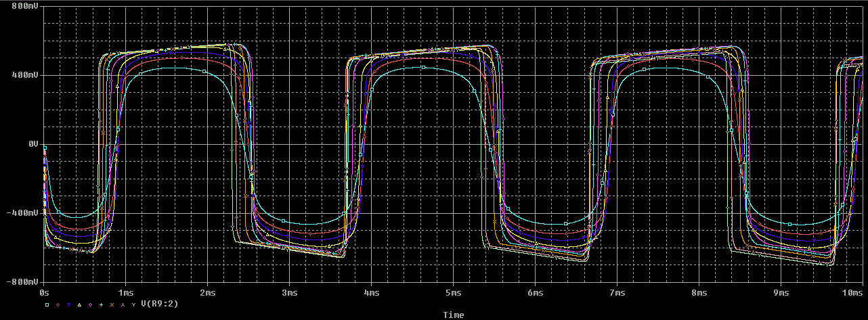Image resolution: width=868 pixels, height=320 pixels.
Task: Click the blue inverted triangle legend marker
Action: coord(69,304)
